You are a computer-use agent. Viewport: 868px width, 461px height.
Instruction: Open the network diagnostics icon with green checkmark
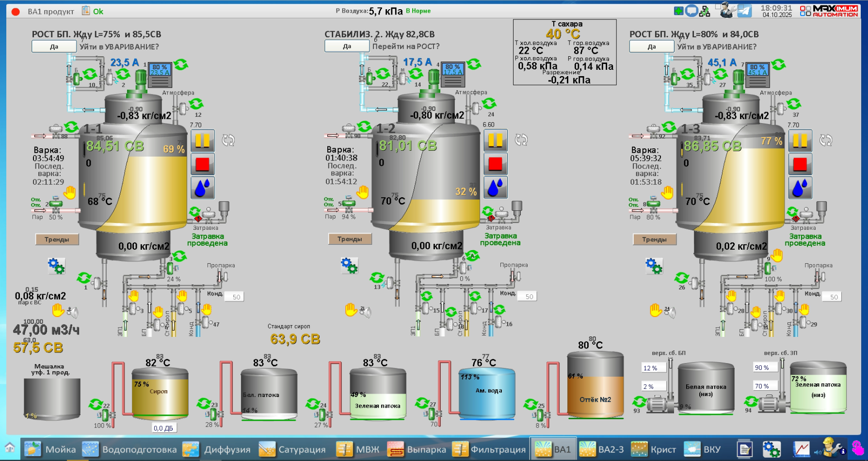705,11
